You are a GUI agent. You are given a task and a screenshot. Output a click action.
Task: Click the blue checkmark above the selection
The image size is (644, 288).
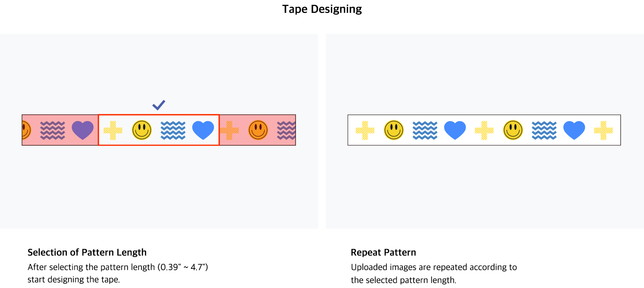pos(159,105)
